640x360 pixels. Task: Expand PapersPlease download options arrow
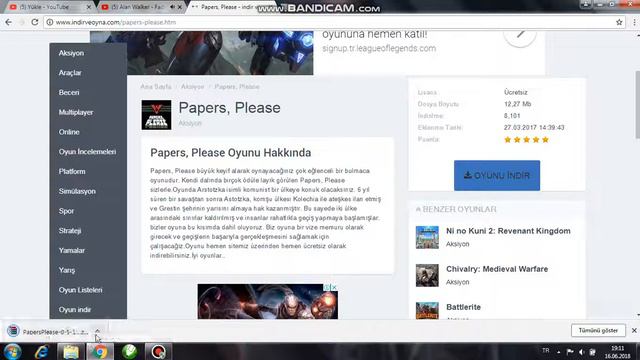98,331
